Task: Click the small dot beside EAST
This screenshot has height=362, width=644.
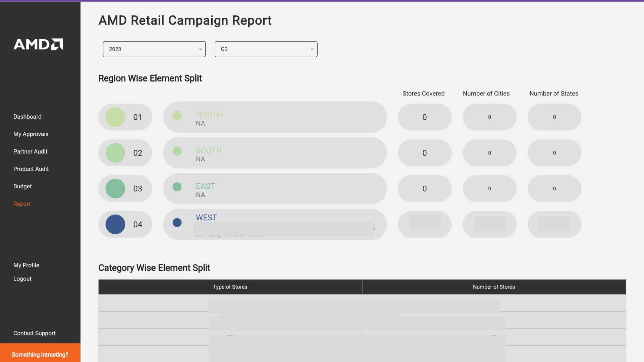Action: 177,187
